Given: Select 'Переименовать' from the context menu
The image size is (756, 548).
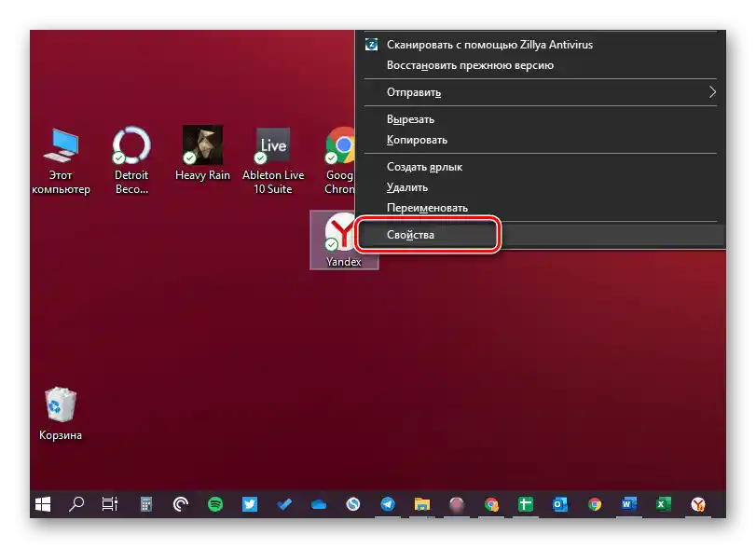Looking at the screenshot, I should 427,208.
